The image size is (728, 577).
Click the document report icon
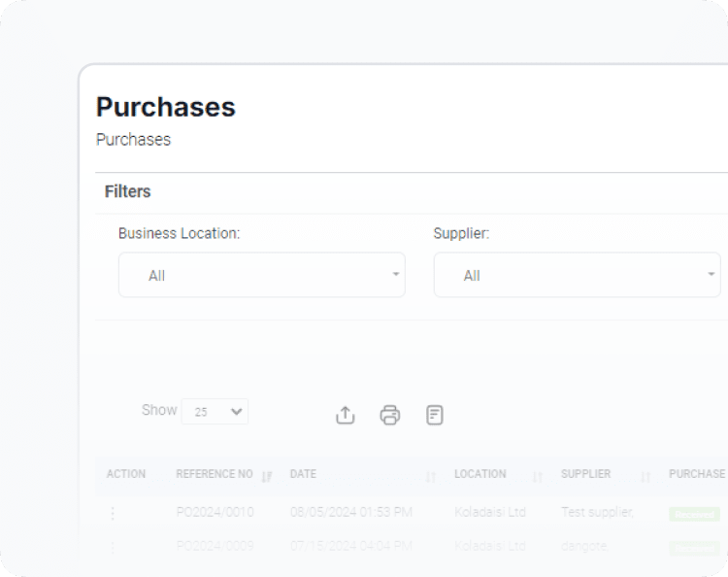tap(435, 415)
